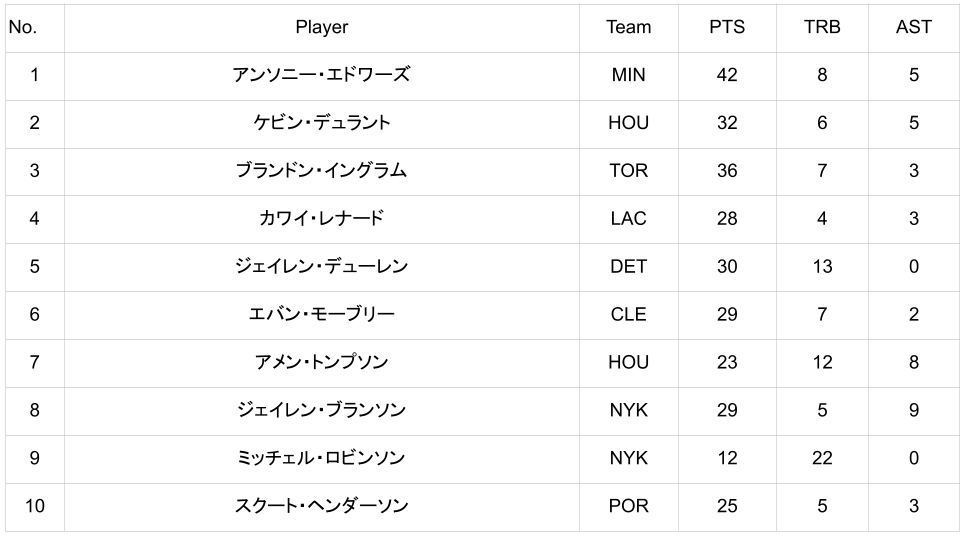Click the エバン・モーブリー name cell
The image size is (960, 540).
pyautogui.click(x=321, y=315)
